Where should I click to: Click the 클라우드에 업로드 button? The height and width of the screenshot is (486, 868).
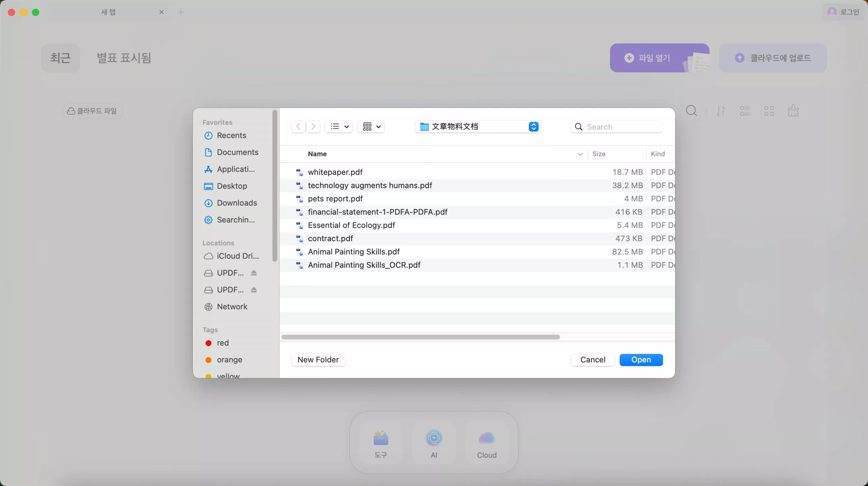coord(773,58)
